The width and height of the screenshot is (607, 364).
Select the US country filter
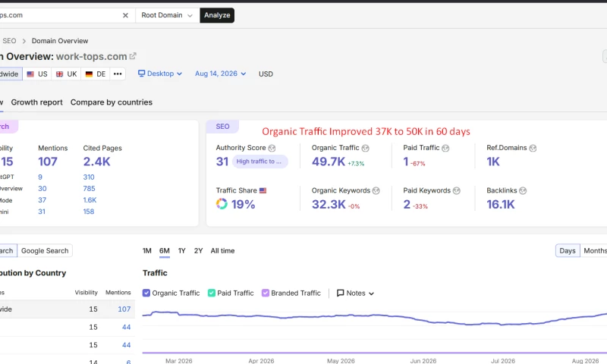[x=37, y=74]
